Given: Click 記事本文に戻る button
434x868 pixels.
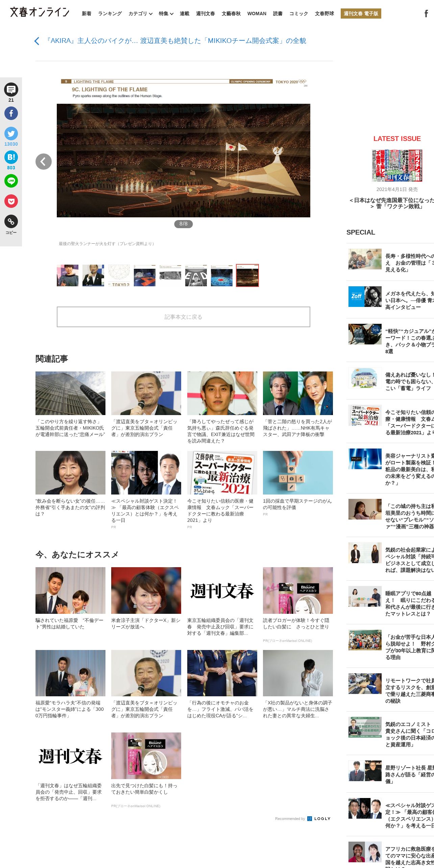Looking at the screenshot, I should click(184, 317).
